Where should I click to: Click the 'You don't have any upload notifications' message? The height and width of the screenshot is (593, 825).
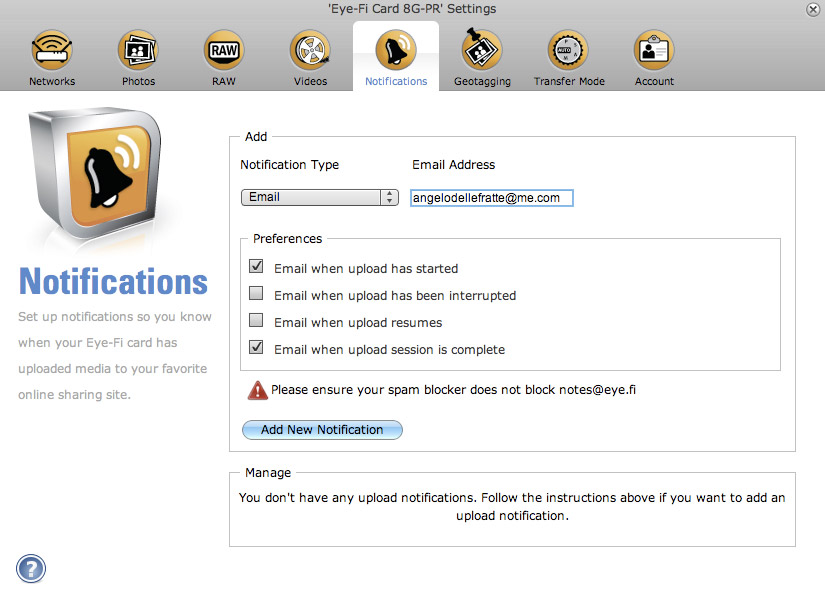(512, 507)
